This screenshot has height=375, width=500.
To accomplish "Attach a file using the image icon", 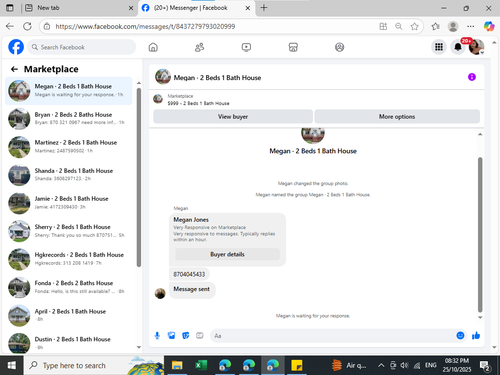I will pyautogui.click(x=171, y=335).
